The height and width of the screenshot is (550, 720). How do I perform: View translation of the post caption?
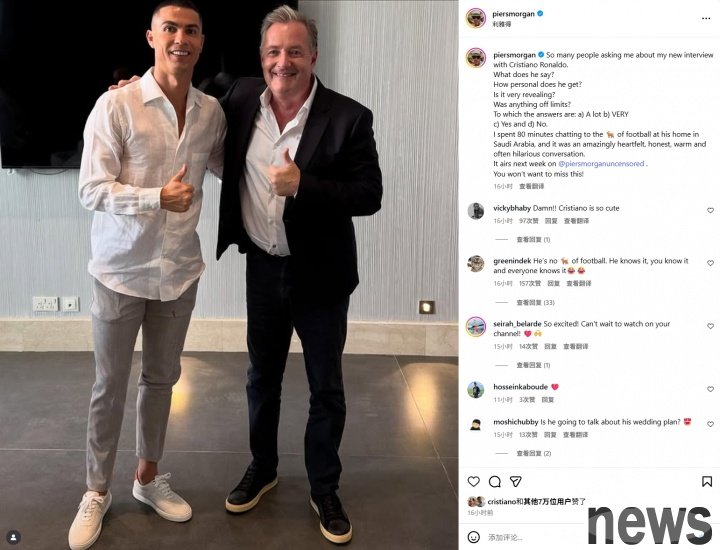click(531, 186)
